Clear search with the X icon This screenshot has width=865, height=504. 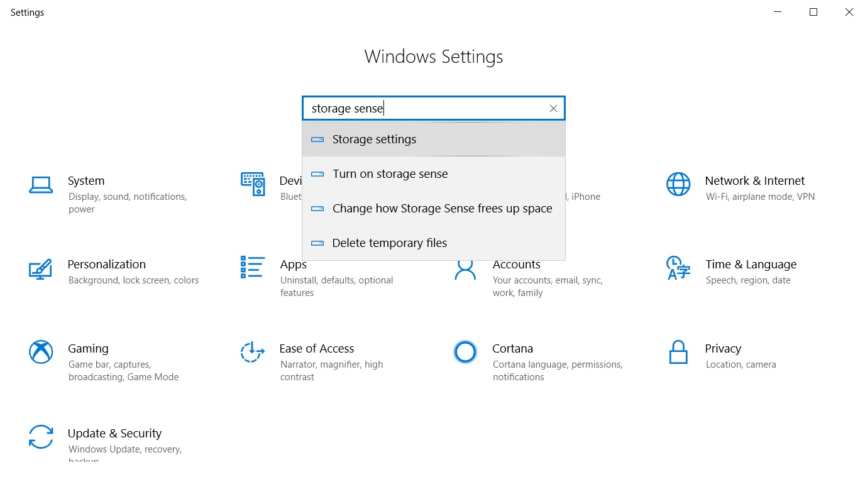[553, 108]
